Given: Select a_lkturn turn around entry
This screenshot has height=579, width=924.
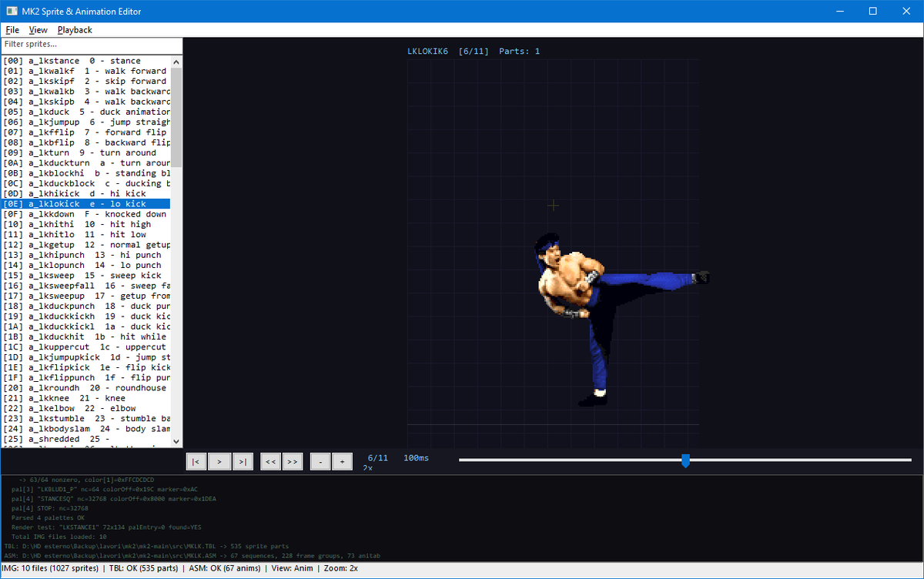Looking at the screenshot, I should 86,152.
